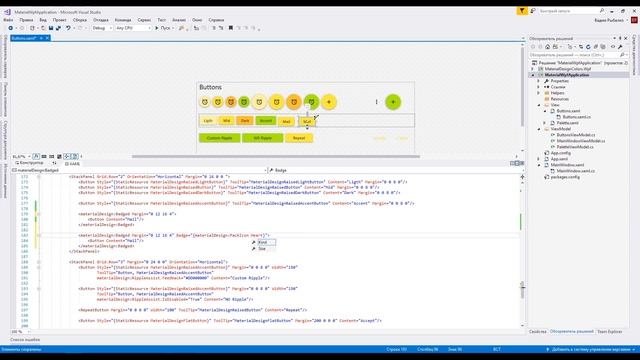
Task: Open the Файл menu
Action: [8, 20]
